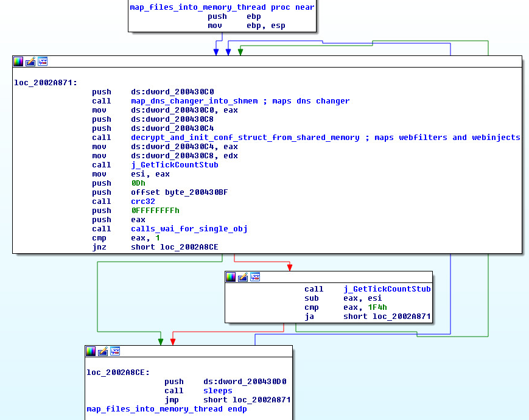Select calls_wai_for_single_obj function name
This screenshot has width=529, height=420.
pyautogui.click(x=189, y=229)
